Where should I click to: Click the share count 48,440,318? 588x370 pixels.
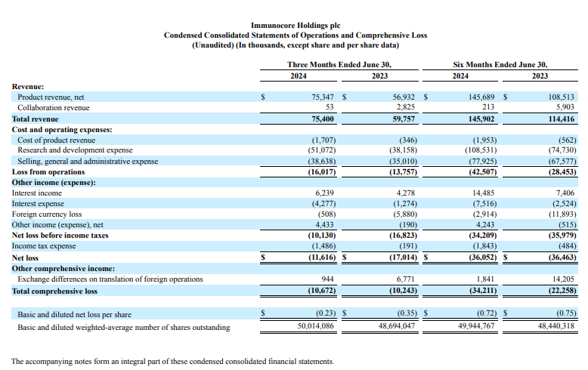coord(556,325)
